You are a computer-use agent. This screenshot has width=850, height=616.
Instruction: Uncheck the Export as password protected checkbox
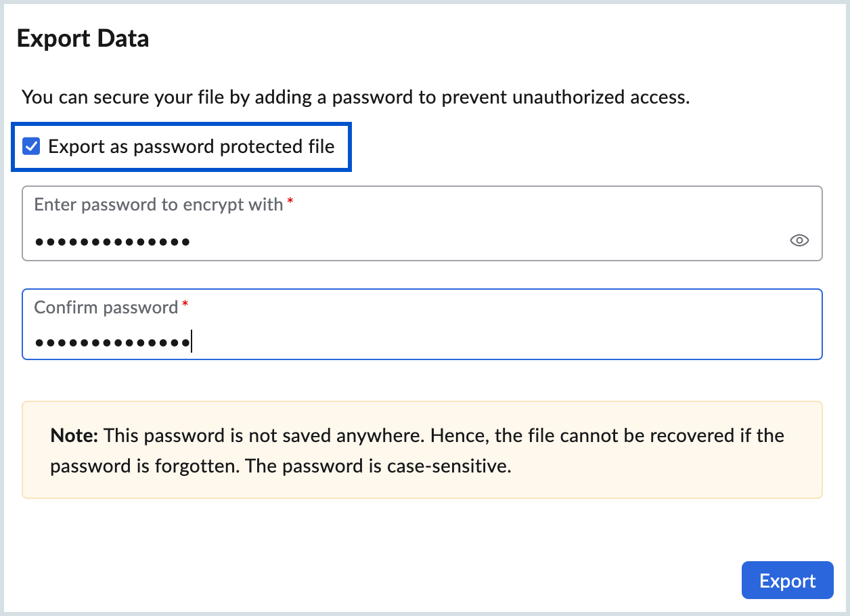tap(31, 146)
